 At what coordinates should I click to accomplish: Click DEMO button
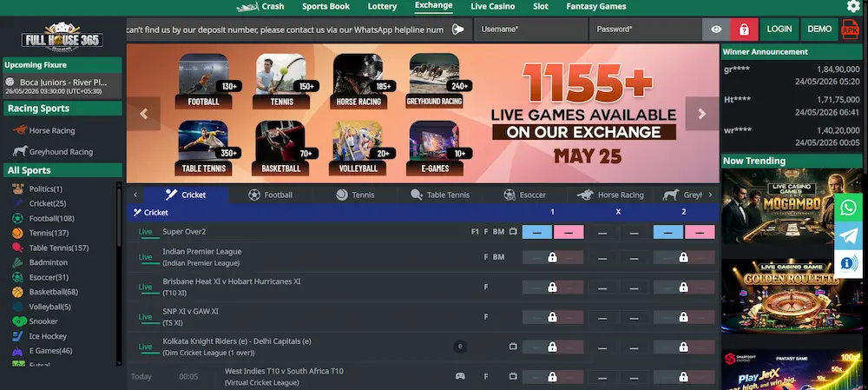819,30
